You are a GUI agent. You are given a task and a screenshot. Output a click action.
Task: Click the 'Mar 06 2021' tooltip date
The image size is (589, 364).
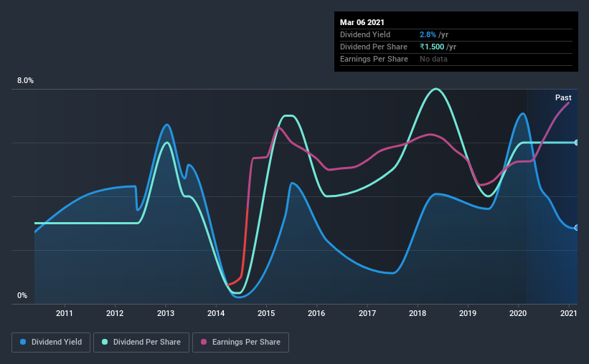tap(362, 22)
